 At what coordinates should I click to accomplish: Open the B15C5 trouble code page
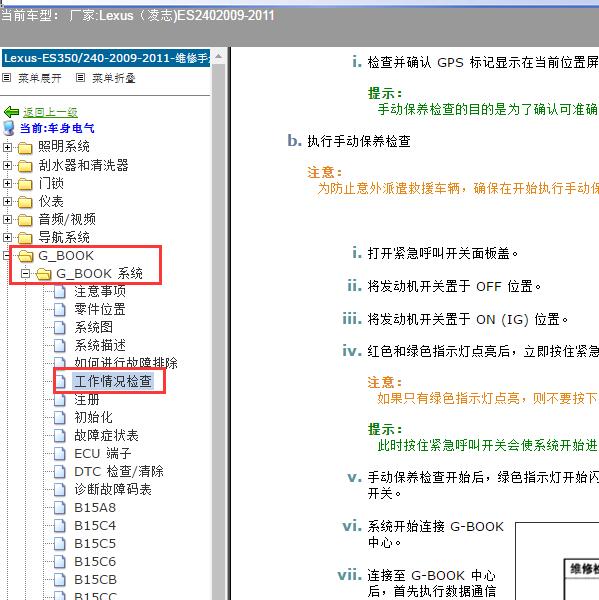point(95,543)
